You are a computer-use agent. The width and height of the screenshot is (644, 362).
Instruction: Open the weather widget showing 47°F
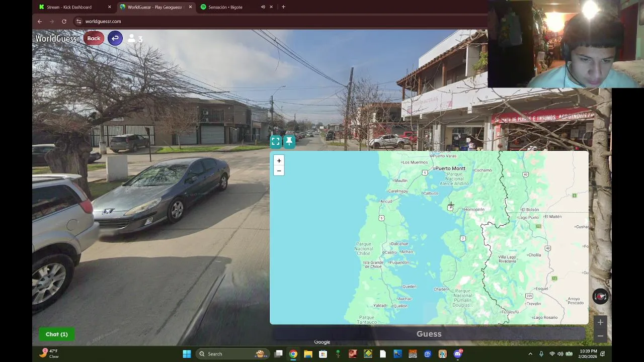pyautogui.click(x=49, y=354)
